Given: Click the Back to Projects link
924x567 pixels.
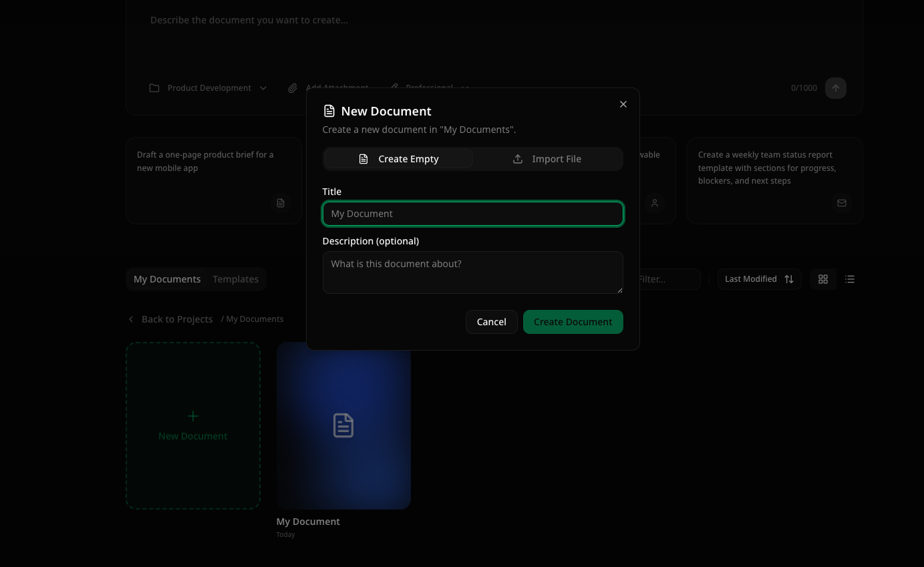Looking at the screenshot, I should click(177, 319).
